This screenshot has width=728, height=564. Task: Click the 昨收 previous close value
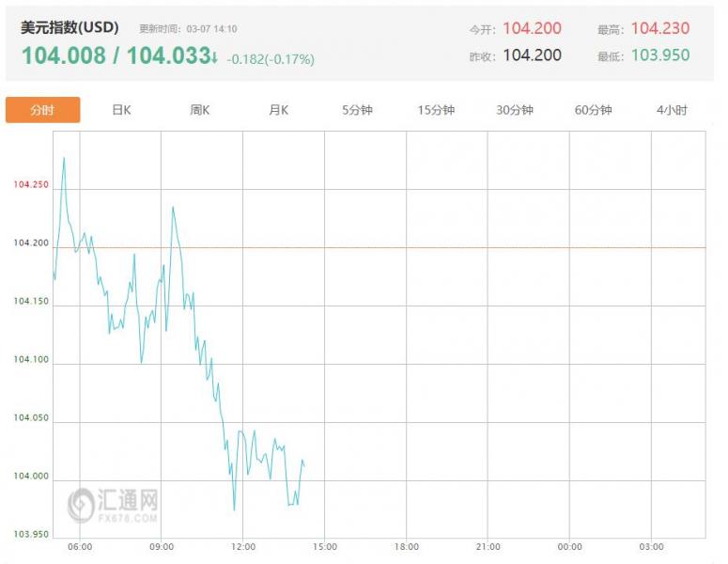tap(532, 55)
